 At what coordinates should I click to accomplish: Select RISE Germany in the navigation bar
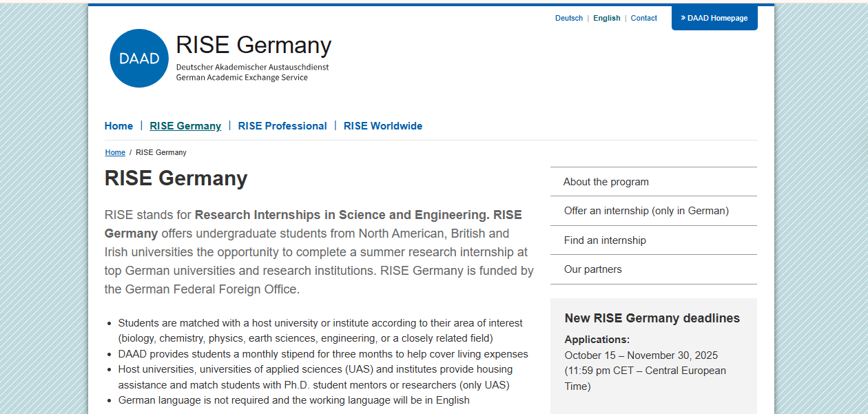tap(185, 126)
